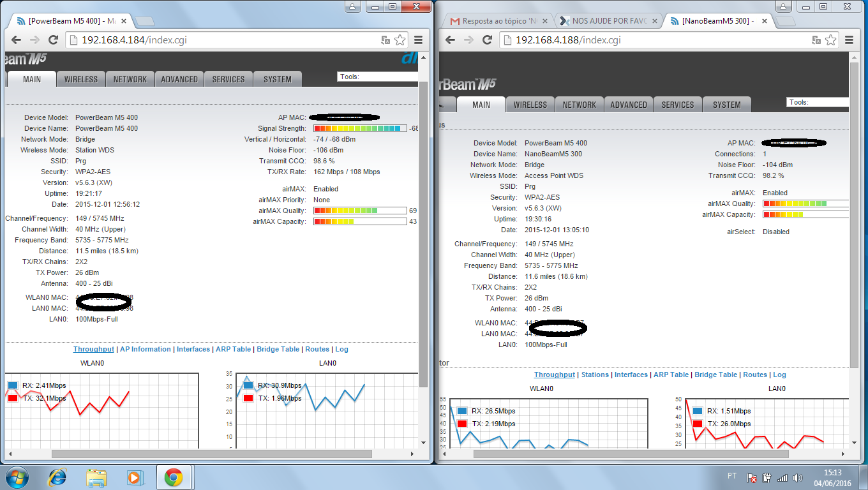Open ARP Table link in left window

(233, 349)
